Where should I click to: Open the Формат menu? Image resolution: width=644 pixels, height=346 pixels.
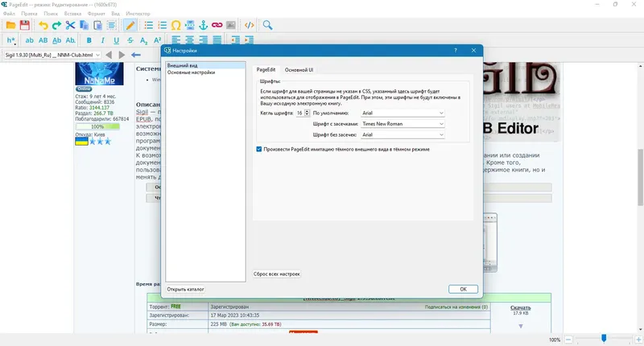pos(96,14)
